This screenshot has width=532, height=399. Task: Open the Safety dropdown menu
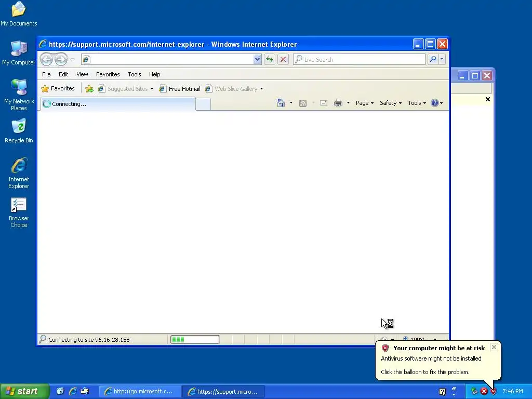[x=391, y=103]
